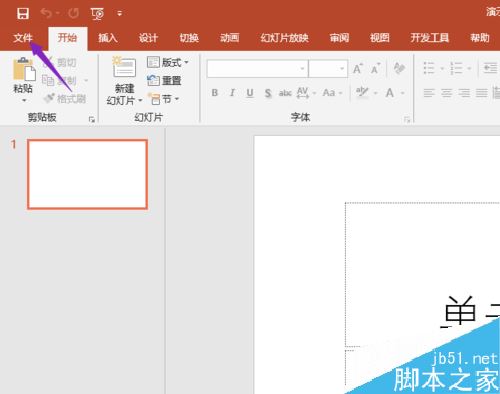Switch to the 审阅 (Review) tab
This screenshot has height=394, width=500.
pyautogui.click(x=339, y=38)
